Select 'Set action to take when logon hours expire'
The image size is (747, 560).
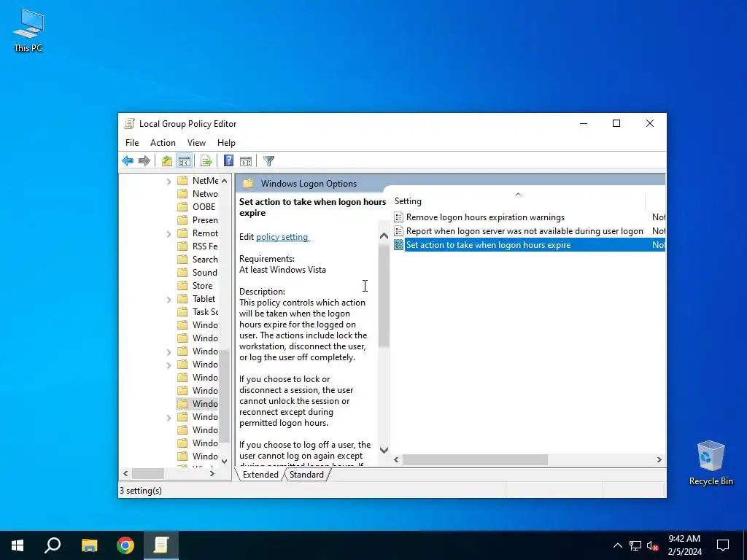coord(488,245)
